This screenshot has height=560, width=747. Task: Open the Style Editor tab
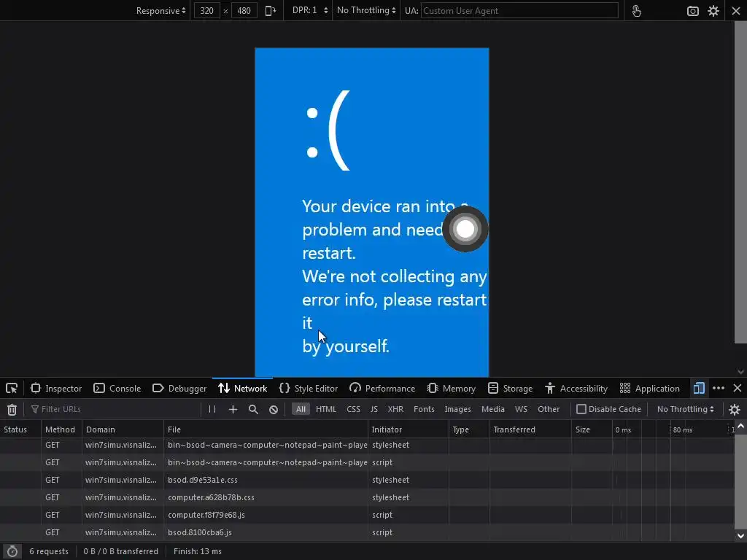coord(309,389)
